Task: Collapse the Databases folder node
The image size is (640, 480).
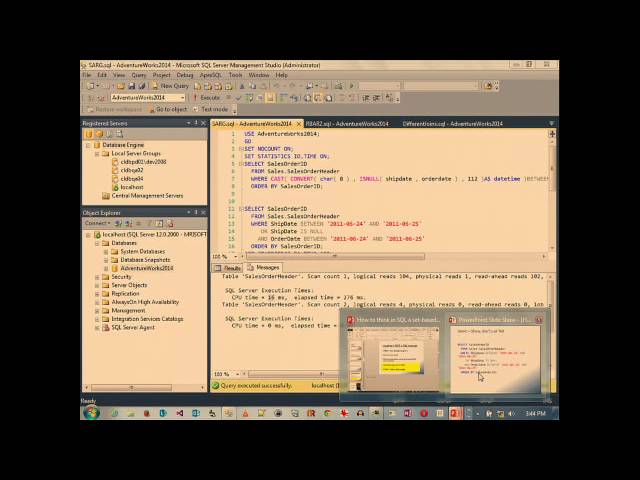Action: (97, 244)
